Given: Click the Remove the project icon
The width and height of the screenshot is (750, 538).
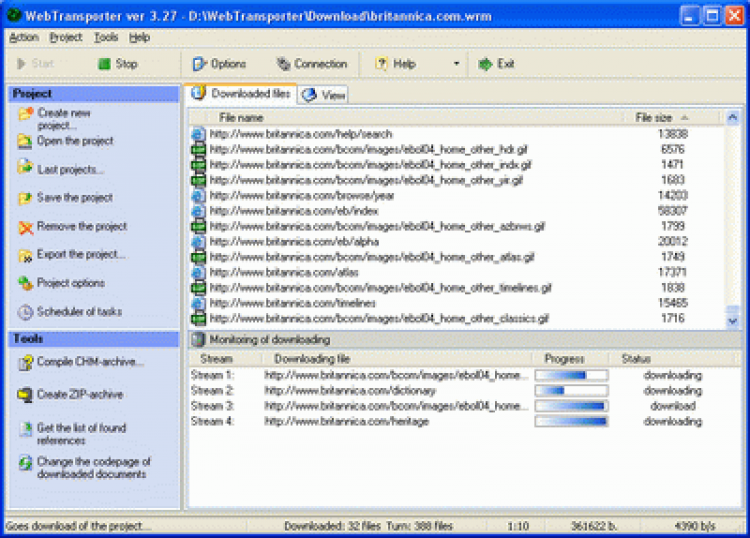Looking at the screenshot, I should point(25,228).
